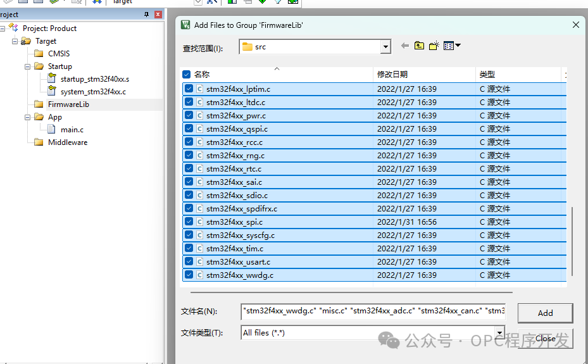
Task: Uncheck the stm32f4xx_rng.c checkbox
Action: point(189,155)
